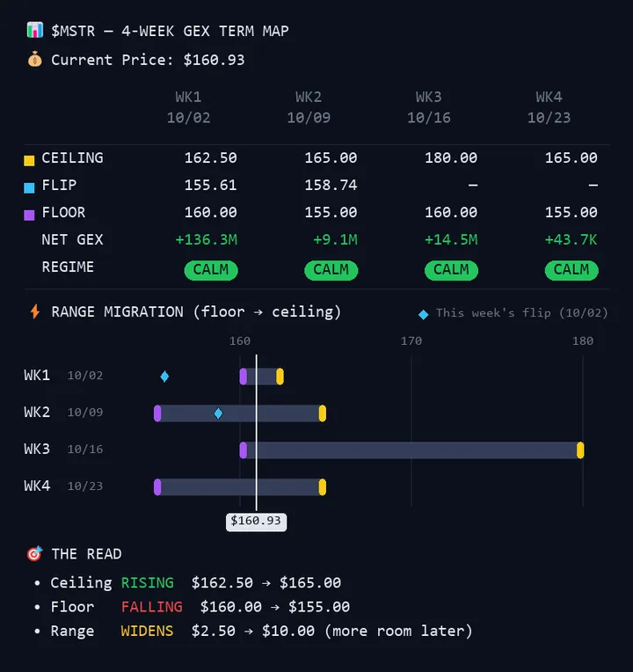Viewport: 633px width, 672px height.
Task: Click the WK1 floor value 160.00
Action: pyautogui.click(x=211, y=212)
